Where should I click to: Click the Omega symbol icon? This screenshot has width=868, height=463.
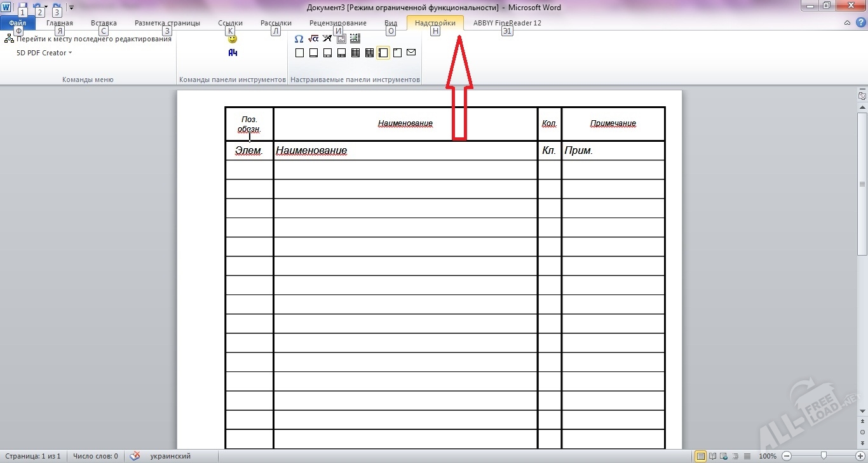[299, 39]
